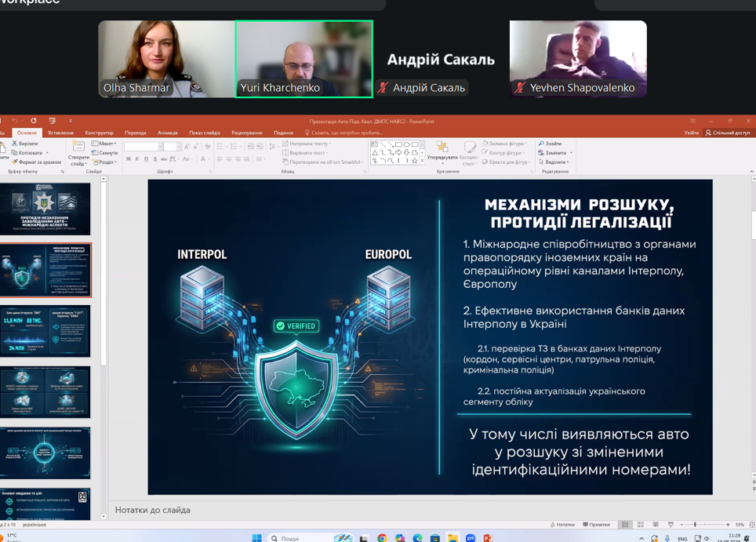Switch to slide sorter view icon
Screen dimensions: 756x542
[x=640, y=524]
